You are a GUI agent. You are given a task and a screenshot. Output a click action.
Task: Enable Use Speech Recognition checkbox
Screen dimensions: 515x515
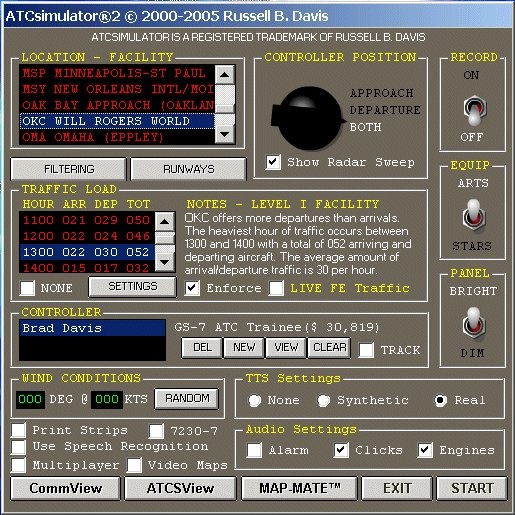(x=18, y=447)
